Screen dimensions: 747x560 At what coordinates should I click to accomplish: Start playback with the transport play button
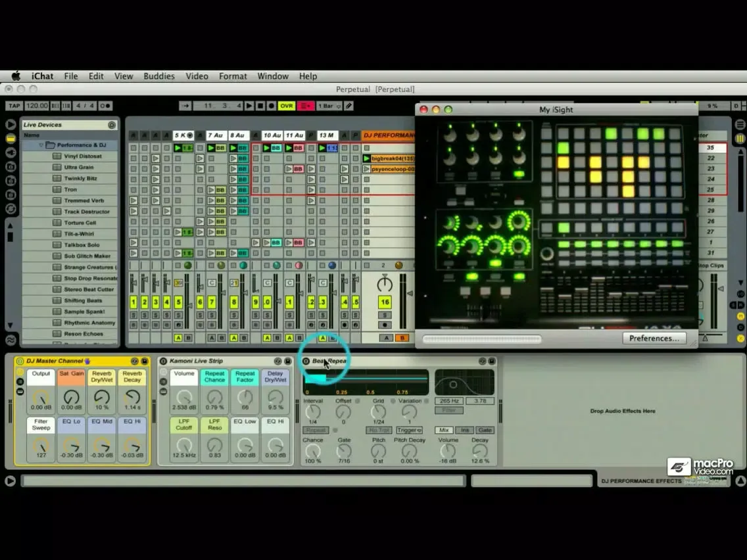point(249,106)
